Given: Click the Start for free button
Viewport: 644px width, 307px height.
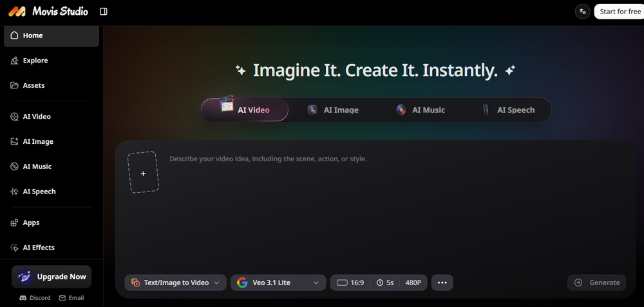Looking at the screenshot, I should (x=620, y=12).
